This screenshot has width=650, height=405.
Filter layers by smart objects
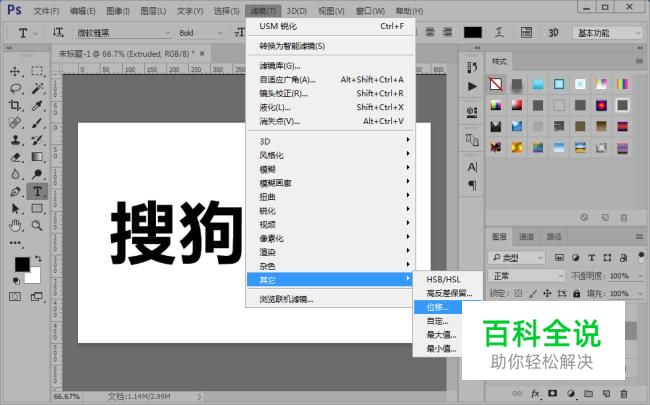(623, 258)
